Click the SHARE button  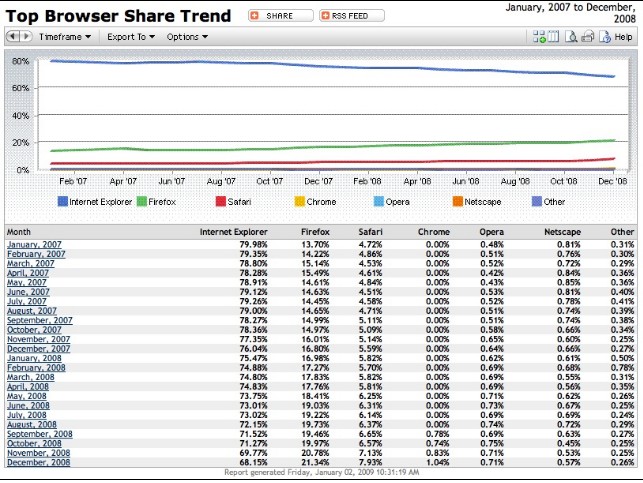280,16
